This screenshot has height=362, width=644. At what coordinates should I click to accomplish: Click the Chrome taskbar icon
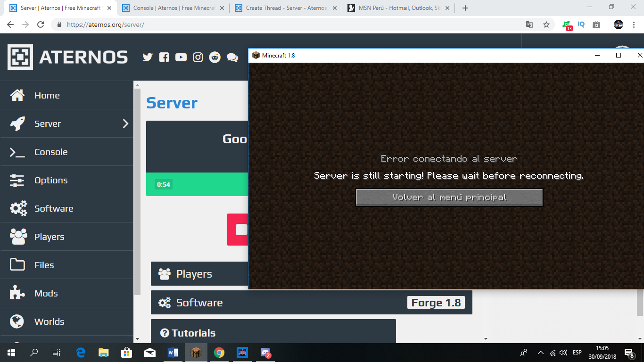click(219, 353)
